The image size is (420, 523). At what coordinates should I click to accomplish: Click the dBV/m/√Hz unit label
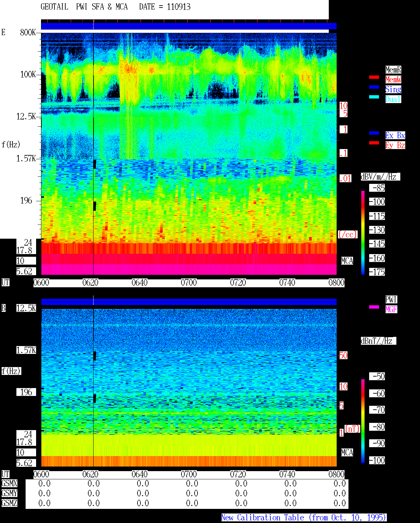coord(380,177)
